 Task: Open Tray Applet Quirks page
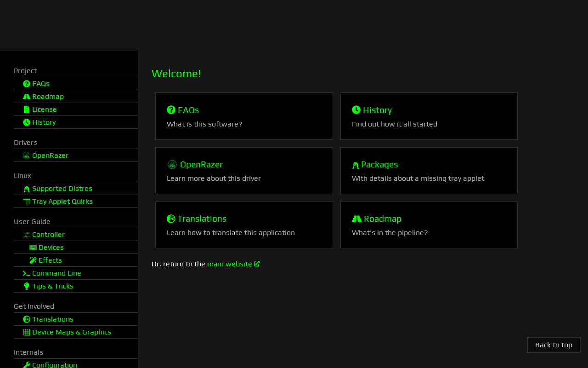pyautogui.click(x=76, y=201)
